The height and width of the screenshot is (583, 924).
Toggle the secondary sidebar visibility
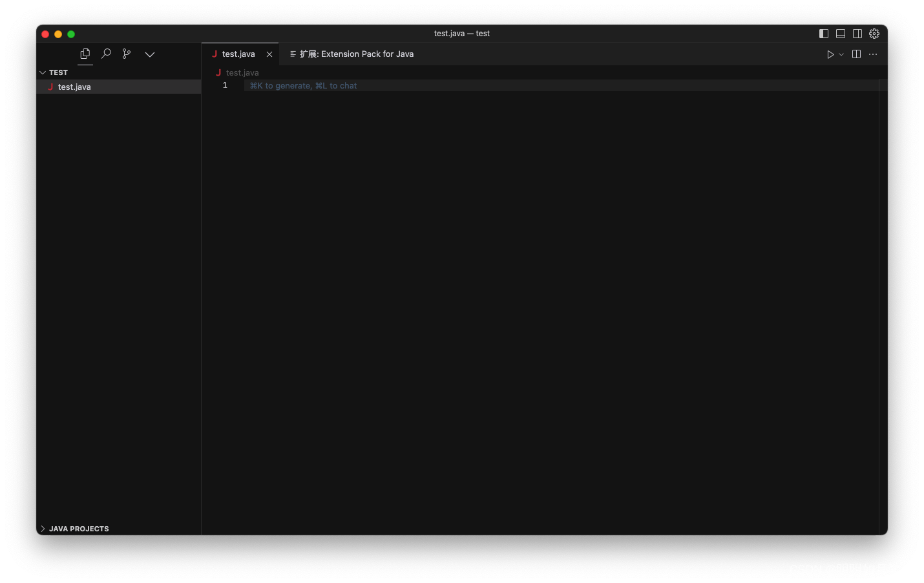click(x=857, y=34)
